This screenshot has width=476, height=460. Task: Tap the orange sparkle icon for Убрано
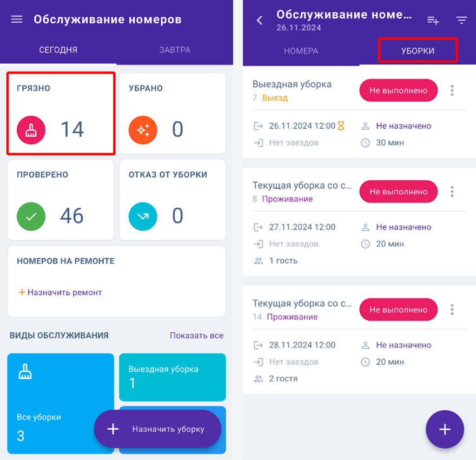(143, 130)
